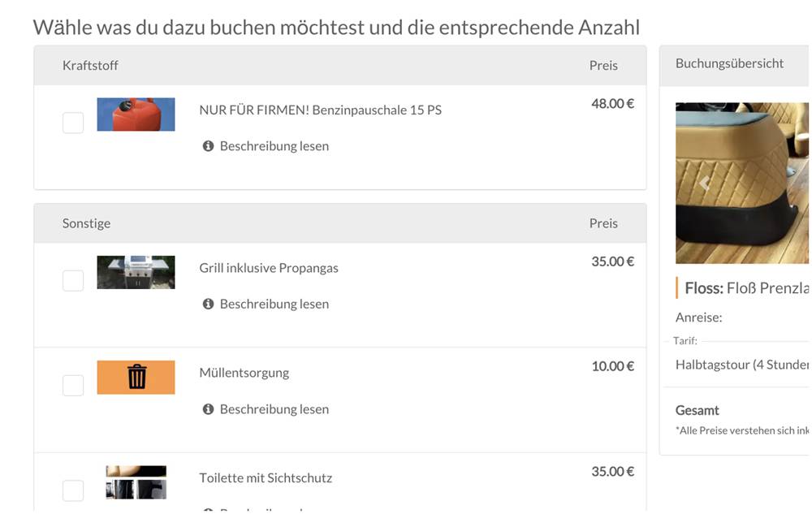Click the toilet product thumbnail
Image resolution: width=812 pixels, height=514 pixels.
tap(136, 482)
